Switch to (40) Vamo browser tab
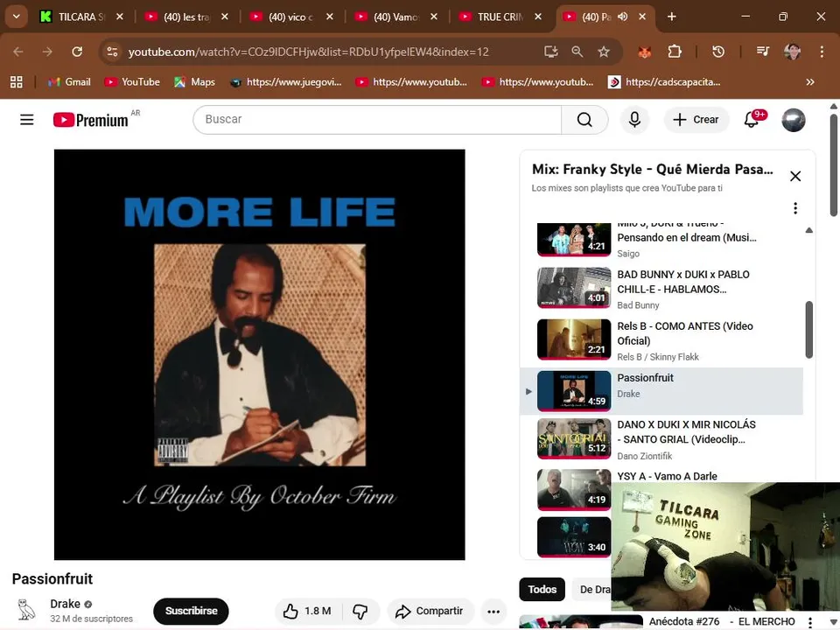This screenshot has height=630, width=840. point(395,17)
